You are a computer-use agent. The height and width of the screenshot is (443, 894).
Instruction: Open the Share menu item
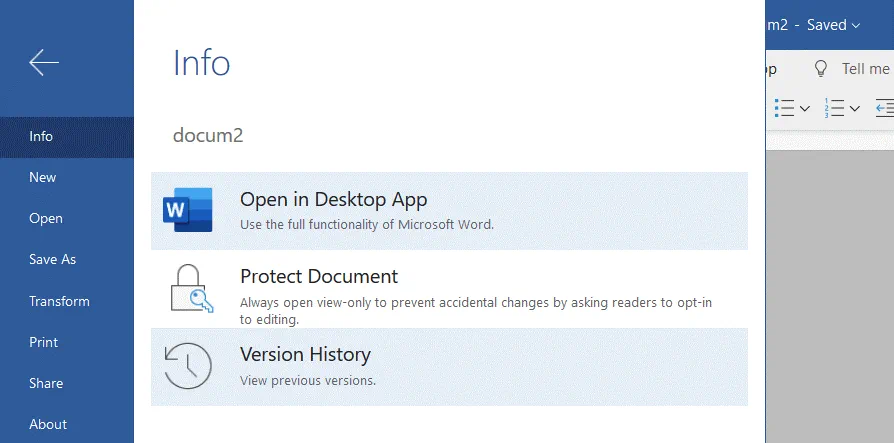46,383
